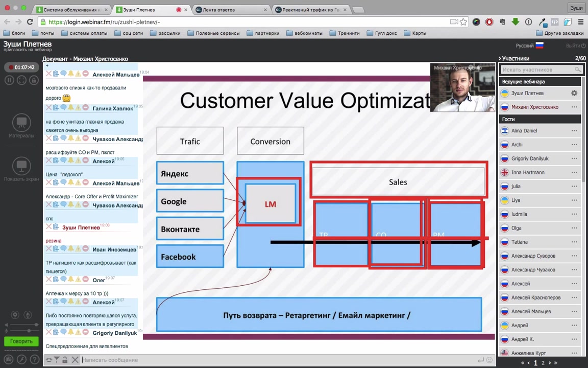Select participant Tatiana in guest list

click(x=540, y=242)
